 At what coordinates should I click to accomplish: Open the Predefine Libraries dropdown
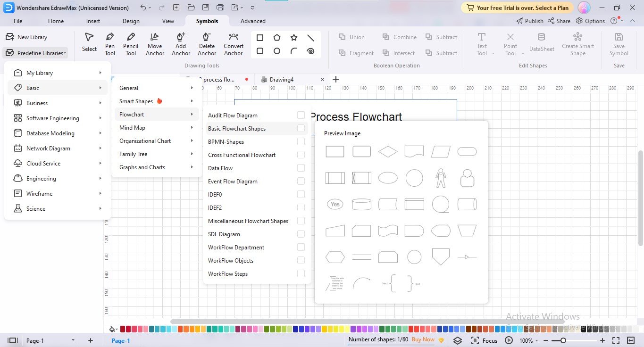35,53
